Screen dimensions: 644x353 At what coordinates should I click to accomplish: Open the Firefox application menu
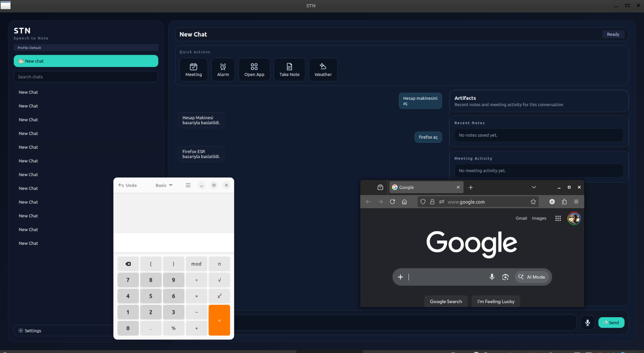coord(576,202)
